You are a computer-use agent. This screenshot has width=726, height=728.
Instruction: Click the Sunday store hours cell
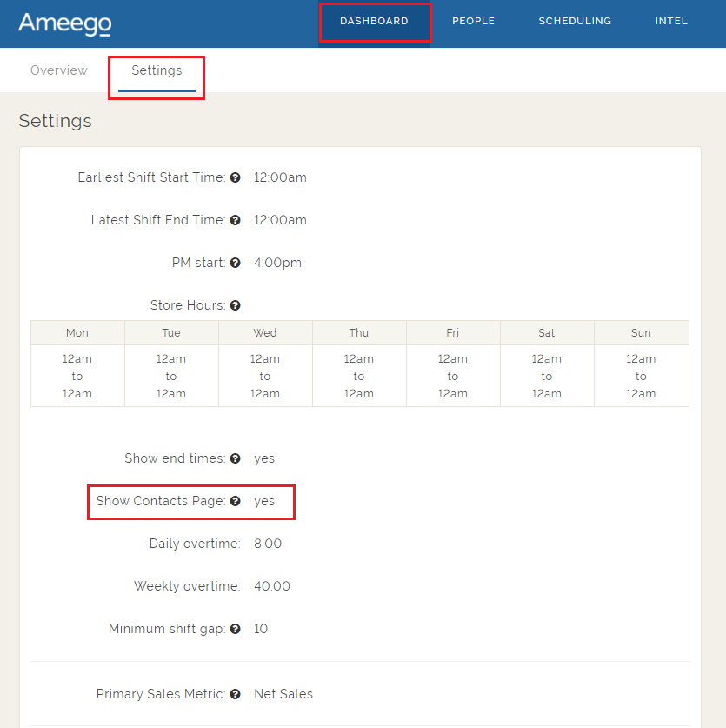point(641,376)
